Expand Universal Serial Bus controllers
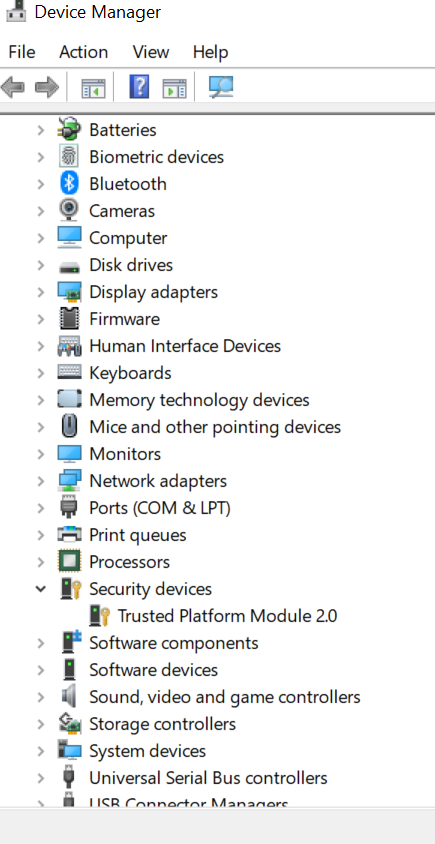Image resolution: width=435 pixels, height=844 pixels. [40, 778]
